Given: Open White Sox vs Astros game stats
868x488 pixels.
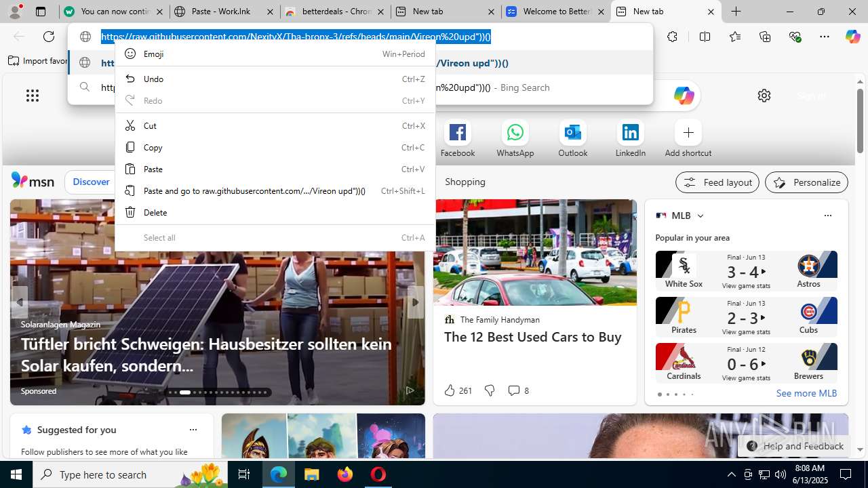Looking at the screenshot, I should pos(746,271).
